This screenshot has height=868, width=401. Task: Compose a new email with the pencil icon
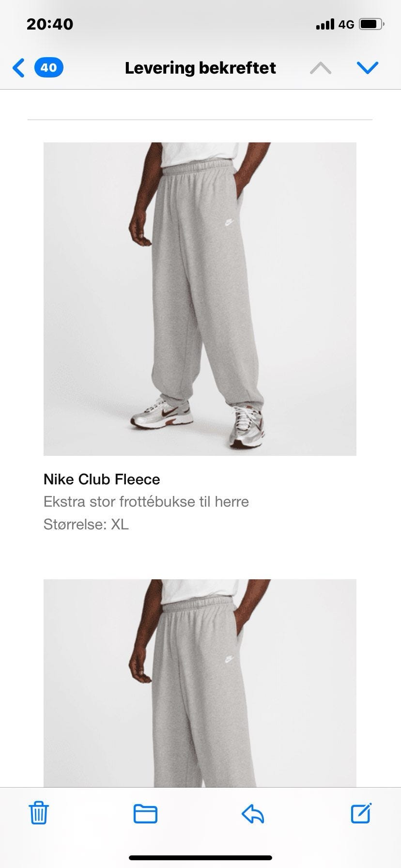pyautogui.click(x=361, y=813)
